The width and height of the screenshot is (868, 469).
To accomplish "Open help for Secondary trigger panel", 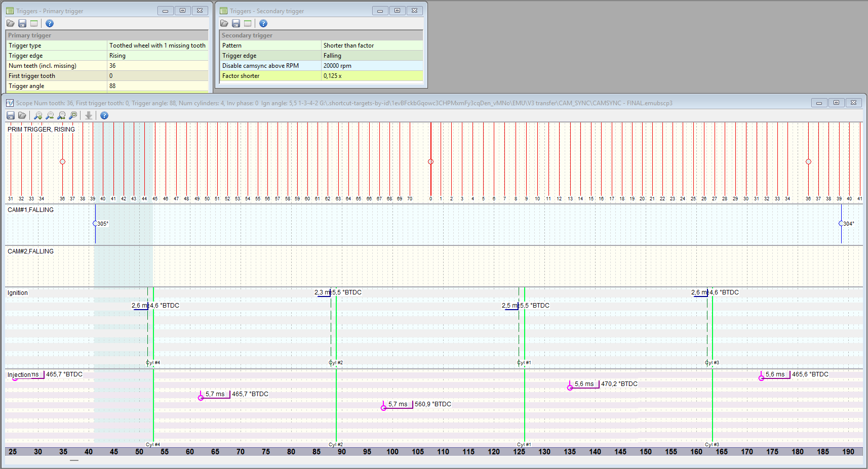I will tap(263, 23).
